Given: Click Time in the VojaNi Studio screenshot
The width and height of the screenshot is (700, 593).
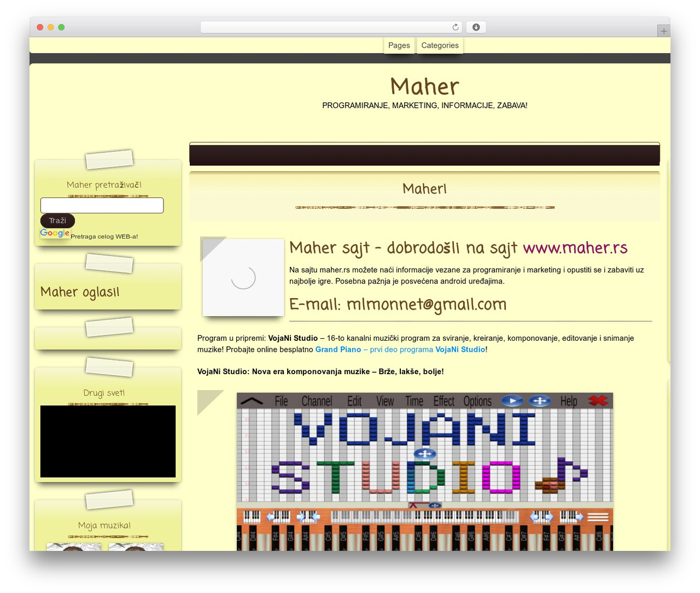Looking at the screenshot, I should pyautogui.click(x=414, y=402).
